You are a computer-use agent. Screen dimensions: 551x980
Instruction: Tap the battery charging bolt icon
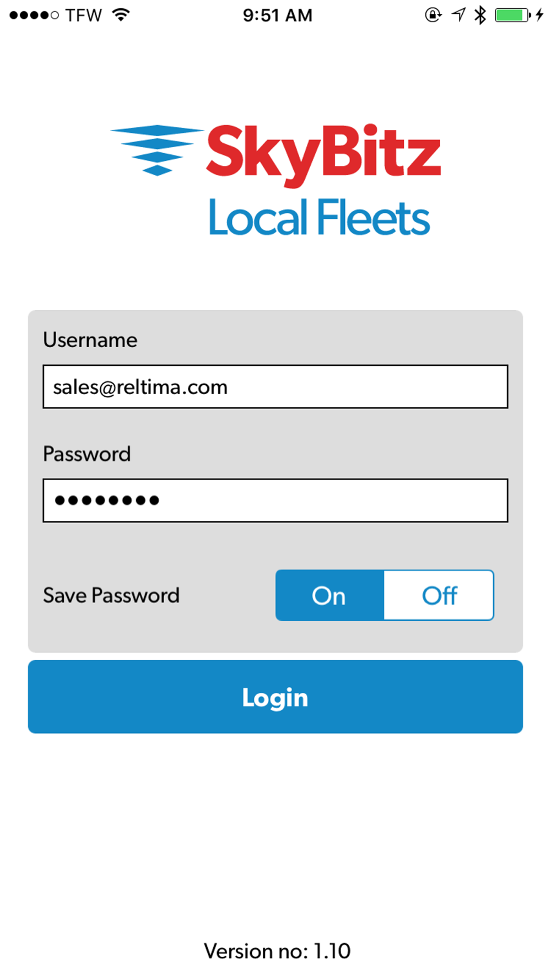[539, 15]
